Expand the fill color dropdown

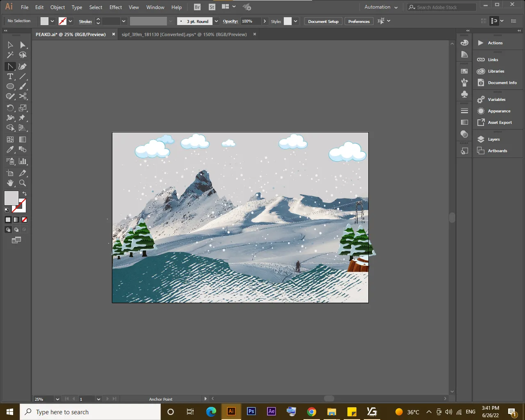52,21
